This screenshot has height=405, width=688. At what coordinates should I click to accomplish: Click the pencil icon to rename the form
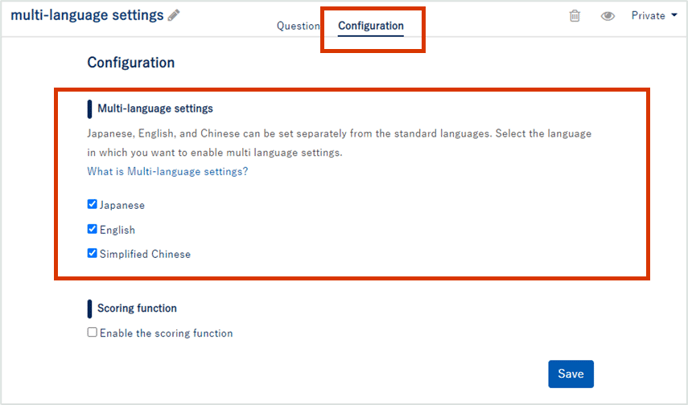coord(174,15)
